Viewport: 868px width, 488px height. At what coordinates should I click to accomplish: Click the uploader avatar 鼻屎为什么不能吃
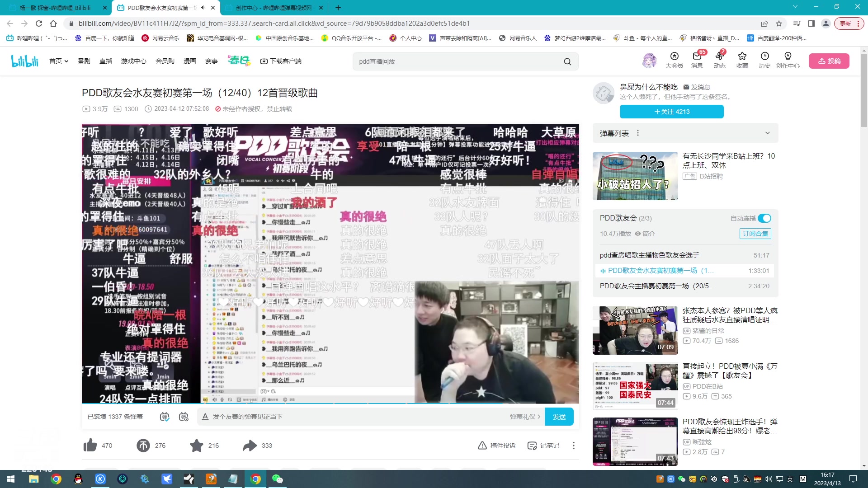coord(604,93)
